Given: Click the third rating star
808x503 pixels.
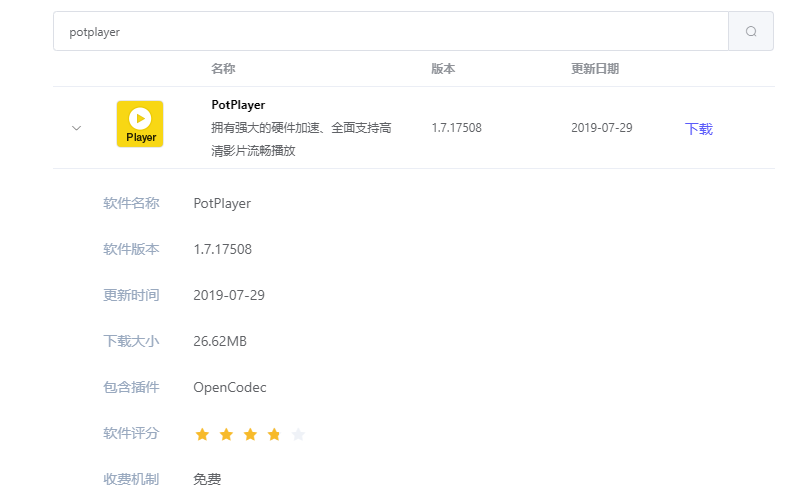Looking at the screenshot, I should 250,434.
